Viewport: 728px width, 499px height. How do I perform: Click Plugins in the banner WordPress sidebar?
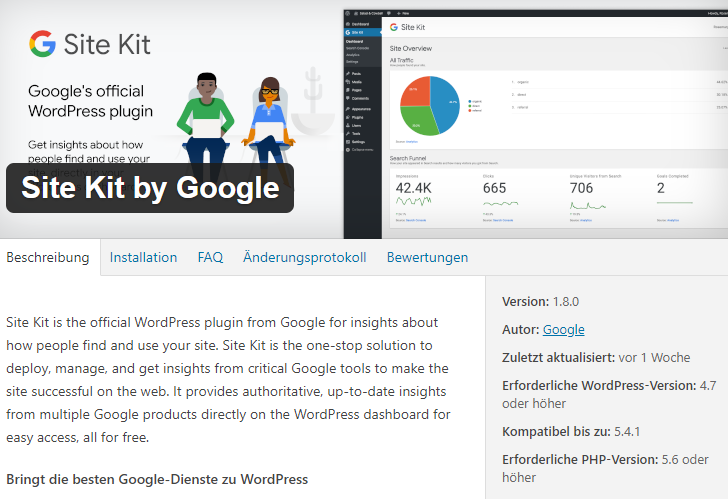tap(355, 117)
